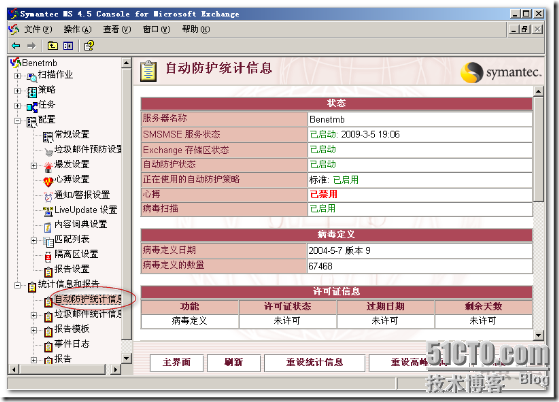Screen dimensions: 559x402
Task: Click the 重设统计信息 button
Action: tap(314, 362)
